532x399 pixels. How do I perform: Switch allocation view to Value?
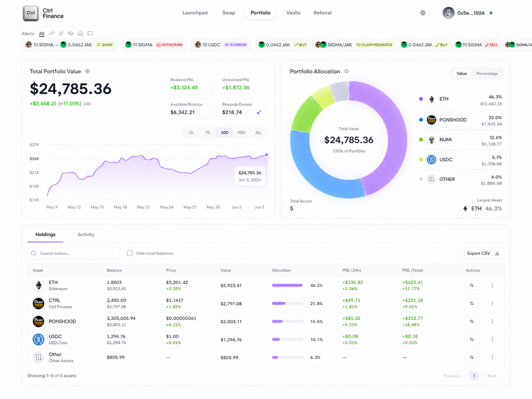(461, 74)
